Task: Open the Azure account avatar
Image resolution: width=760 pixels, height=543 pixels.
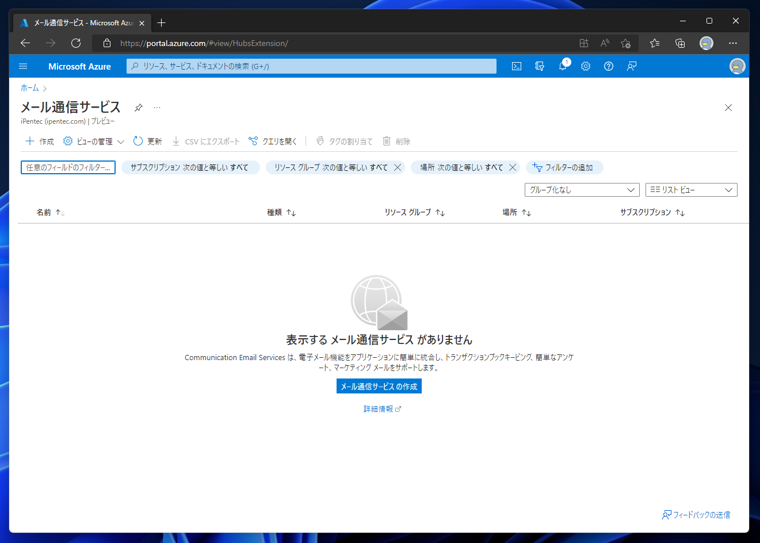Action: 737,66
